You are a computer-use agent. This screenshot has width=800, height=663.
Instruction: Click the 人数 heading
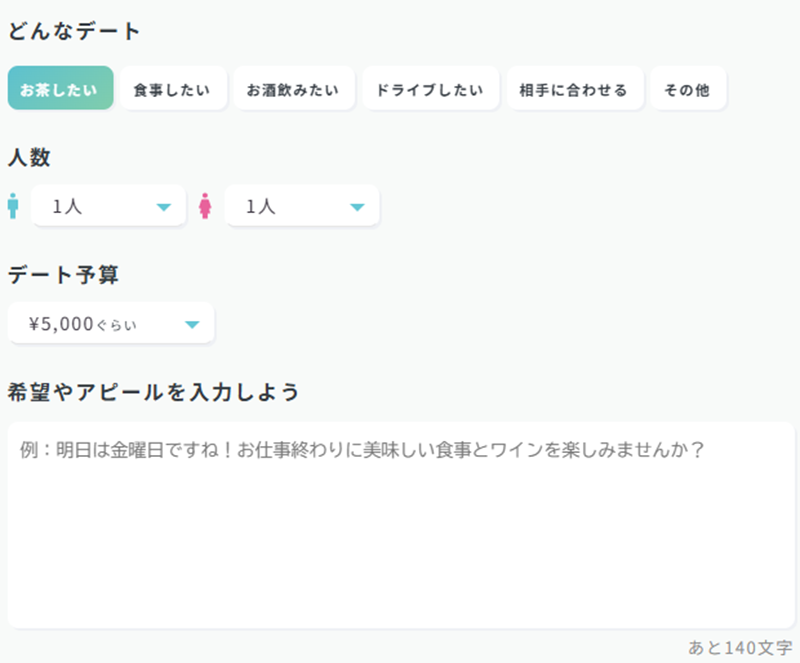[x=29, y=157]
